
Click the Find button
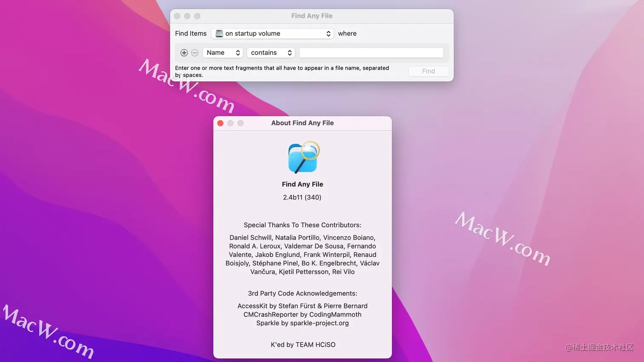click(x=428, y=71)
